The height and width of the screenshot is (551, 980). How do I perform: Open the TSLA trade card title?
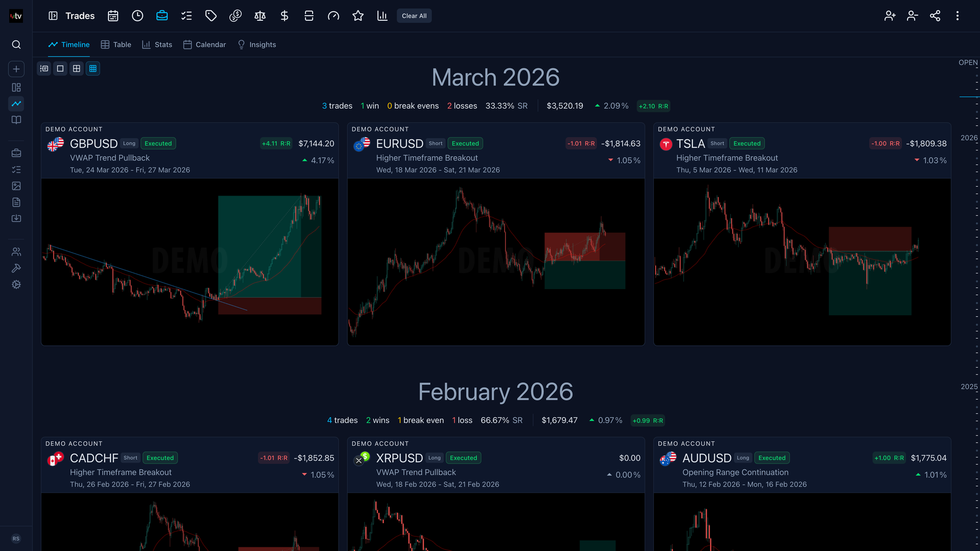coord(690,144)
